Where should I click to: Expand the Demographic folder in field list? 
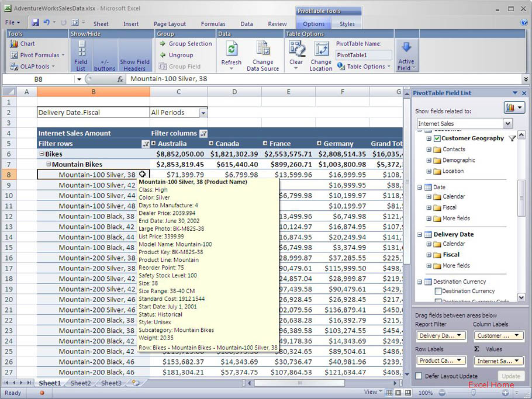pyautogui.click(x=429, y=160)
